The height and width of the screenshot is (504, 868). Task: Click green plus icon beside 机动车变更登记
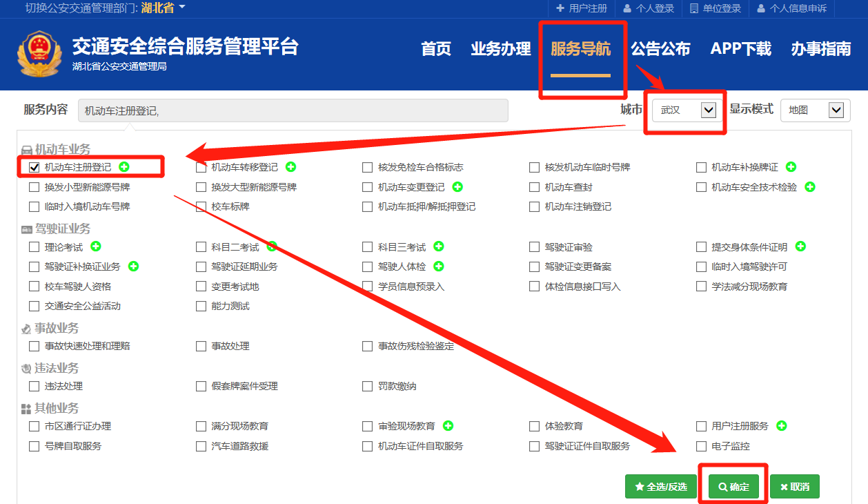click(457, 187)
